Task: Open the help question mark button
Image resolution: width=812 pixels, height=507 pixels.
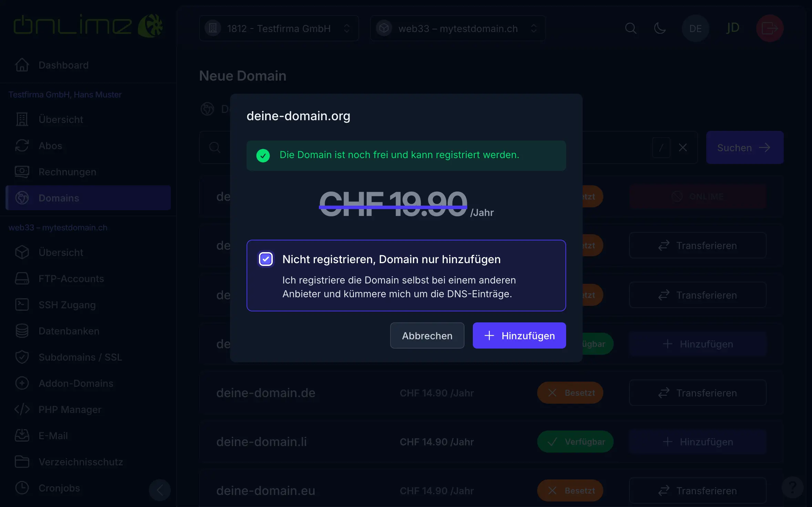Action: (x=792, y=487)
